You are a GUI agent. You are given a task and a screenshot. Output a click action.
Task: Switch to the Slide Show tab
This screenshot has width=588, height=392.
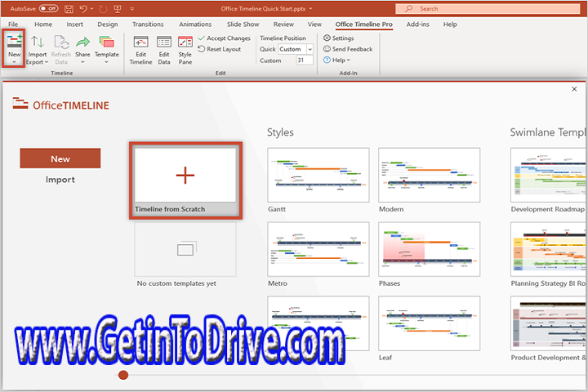pyautogui.click(x=243, y=24)
